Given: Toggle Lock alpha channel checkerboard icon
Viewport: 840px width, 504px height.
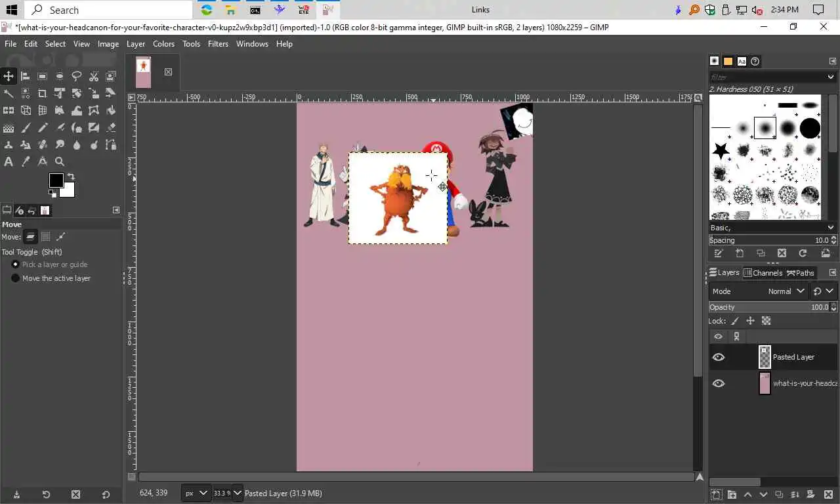Looking at the screenshot, I should click(766, 321).
